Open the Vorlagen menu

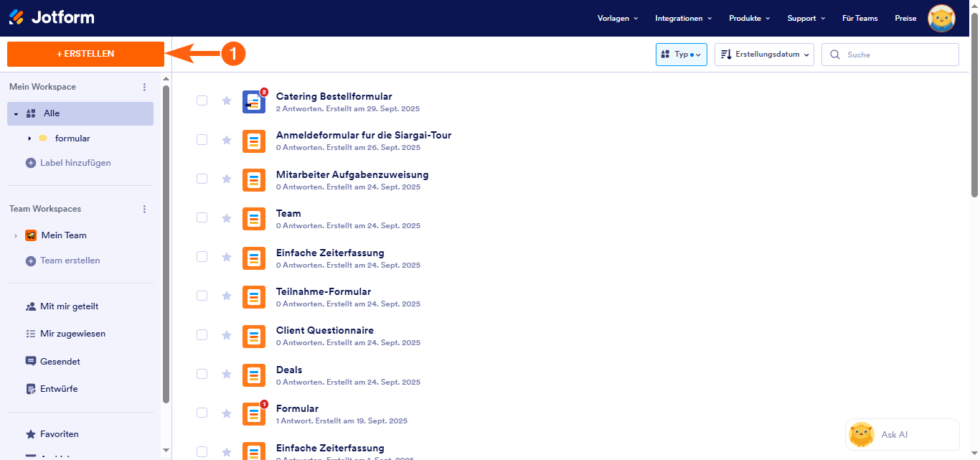point(617,19)
